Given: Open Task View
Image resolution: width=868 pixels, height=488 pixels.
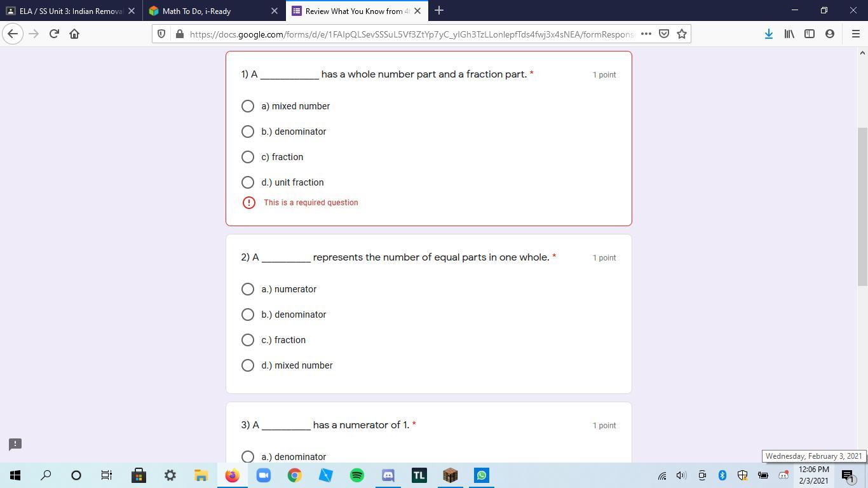Looking at the screenshot, I should pyautogui.click(x=107, y=475).
